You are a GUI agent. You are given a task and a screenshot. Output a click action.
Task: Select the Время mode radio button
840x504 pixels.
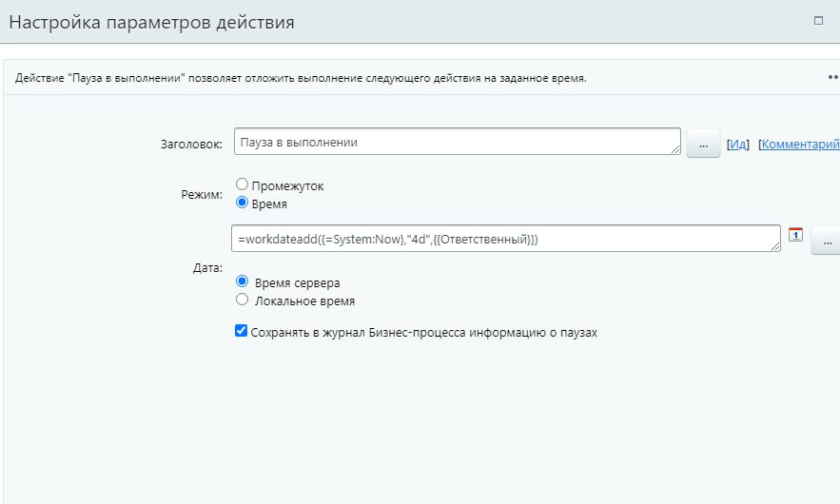point(242,203)
